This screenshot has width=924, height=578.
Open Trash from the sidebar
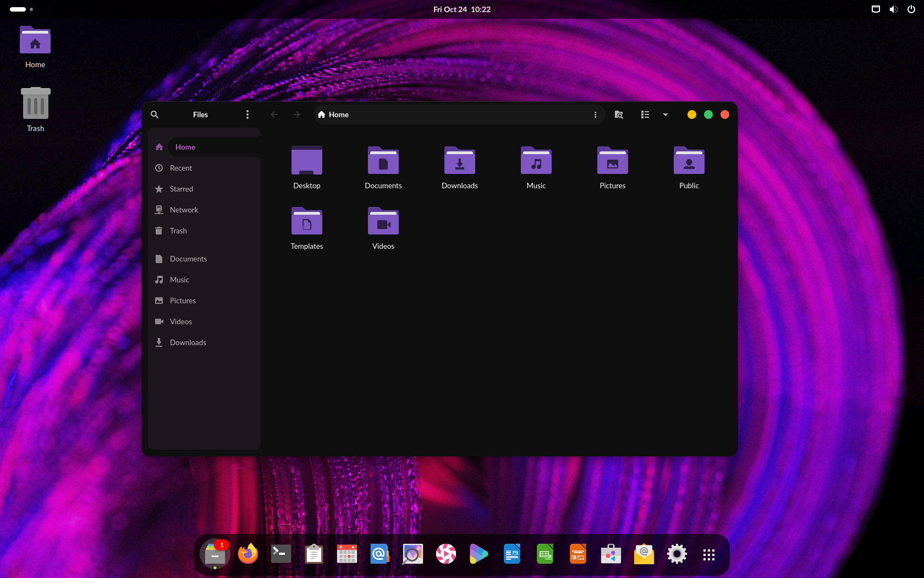[x=178, y=231]
